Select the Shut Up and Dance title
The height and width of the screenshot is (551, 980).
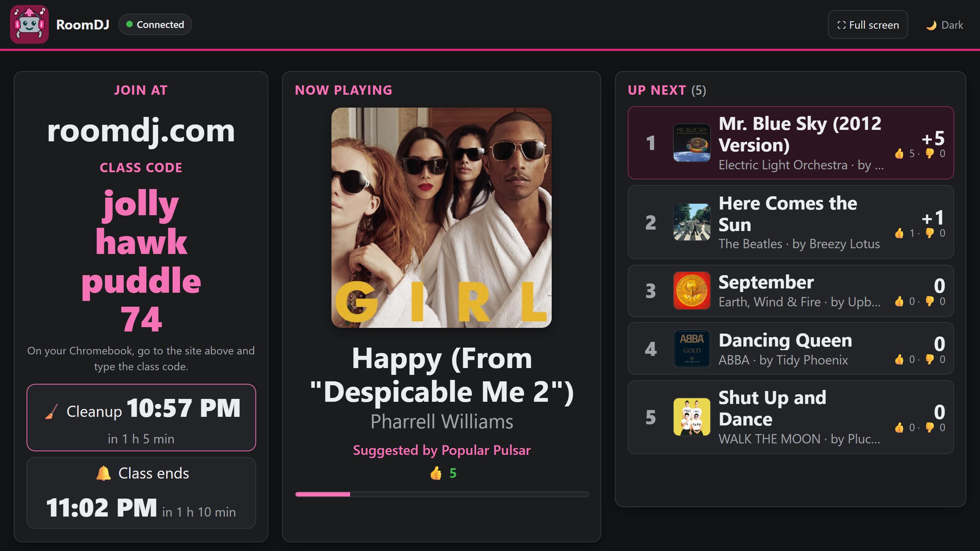772,409
